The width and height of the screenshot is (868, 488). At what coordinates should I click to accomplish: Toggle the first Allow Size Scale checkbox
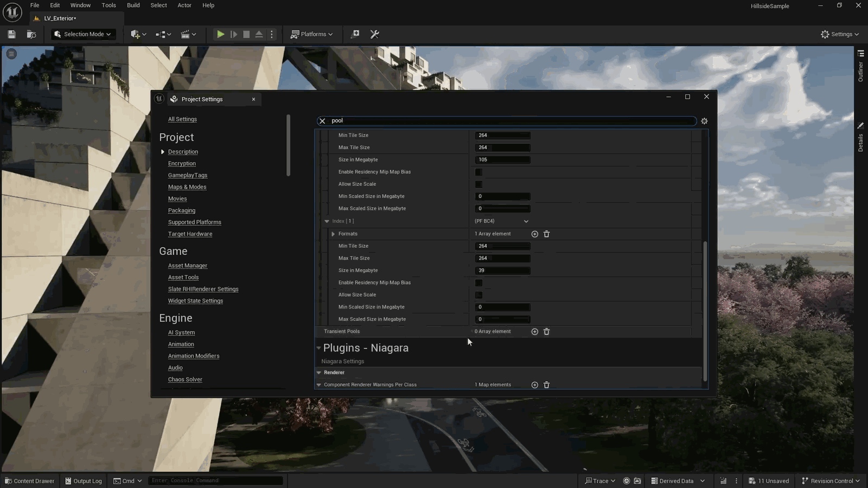(478, 184)
